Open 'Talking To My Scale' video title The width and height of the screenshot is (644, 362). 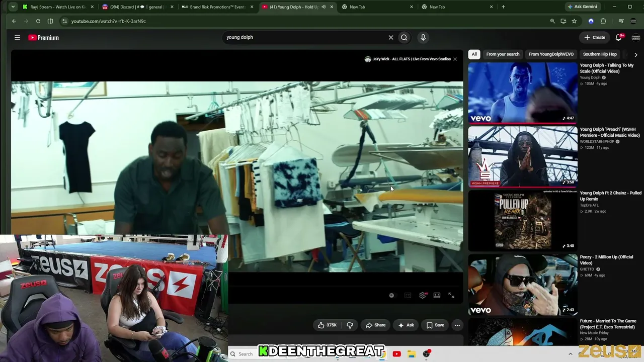[606, 68]
